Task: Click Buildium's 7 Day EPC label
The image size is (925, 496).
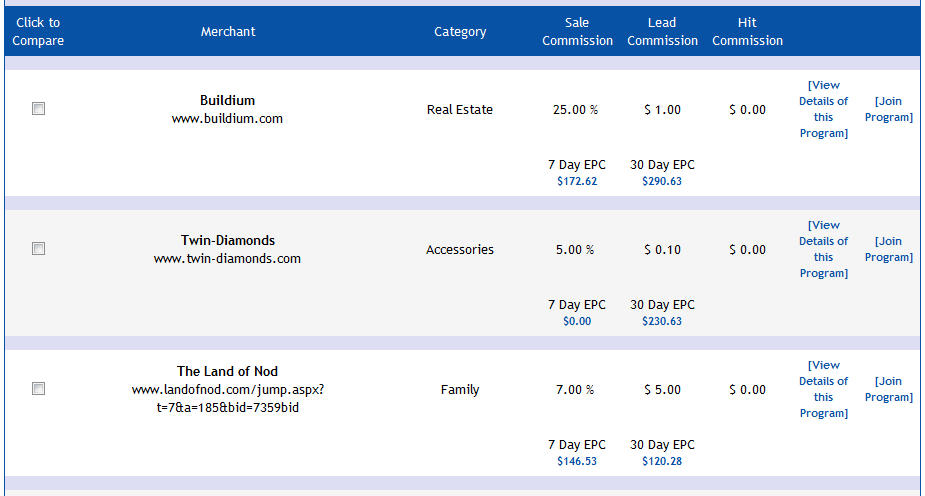Action: [x=577, y=165]
